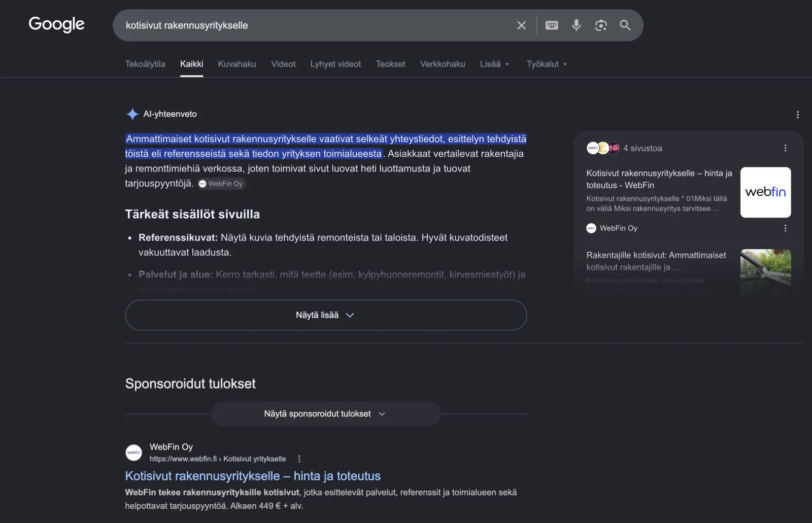Open the Kuvahaku tab
This screenshot has height=523, width=812.
pyautogui.click(x=237, y=64)
